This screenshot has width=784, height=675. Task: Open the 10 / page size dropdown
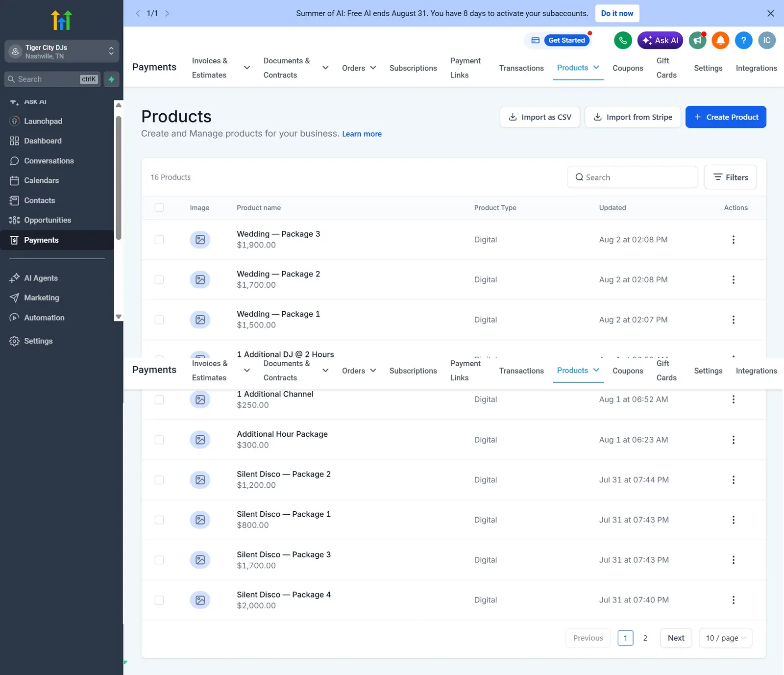(x=725, y=638)
